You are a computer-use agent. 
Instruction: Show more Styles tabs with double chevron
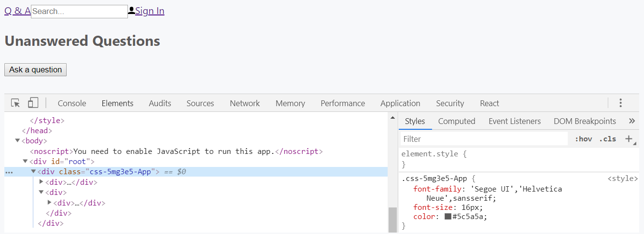[x=632, y=121]
